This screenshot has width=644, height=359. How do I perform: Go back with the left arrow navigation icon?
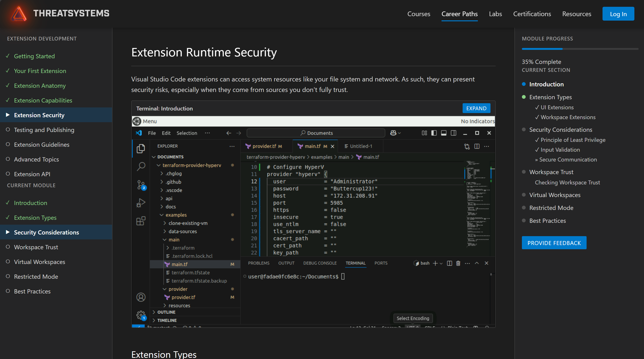click(228, 133)
